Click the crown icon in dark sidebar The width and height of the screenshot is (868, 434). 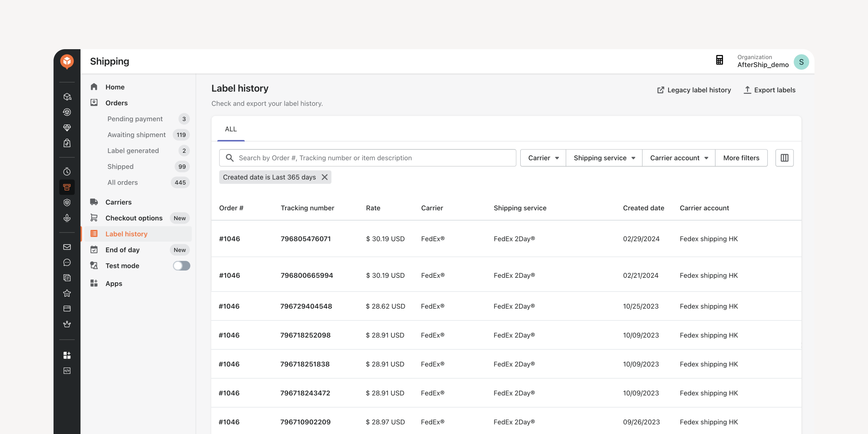click(67, 324)
